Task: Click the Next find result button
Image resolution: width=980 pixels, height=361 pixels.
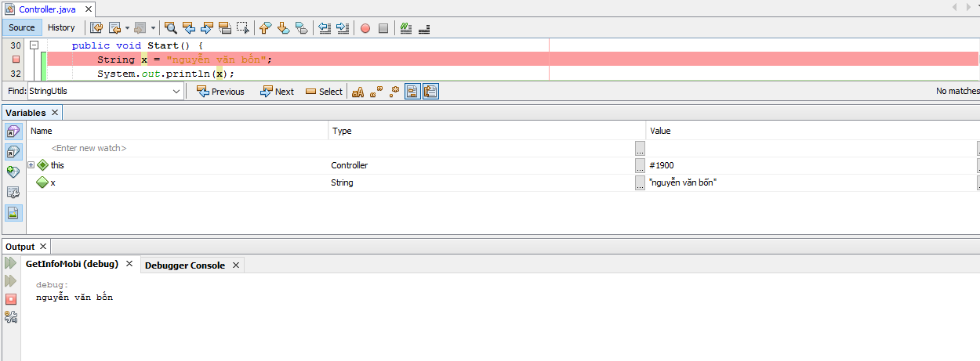Action: (x=277, y=92)
